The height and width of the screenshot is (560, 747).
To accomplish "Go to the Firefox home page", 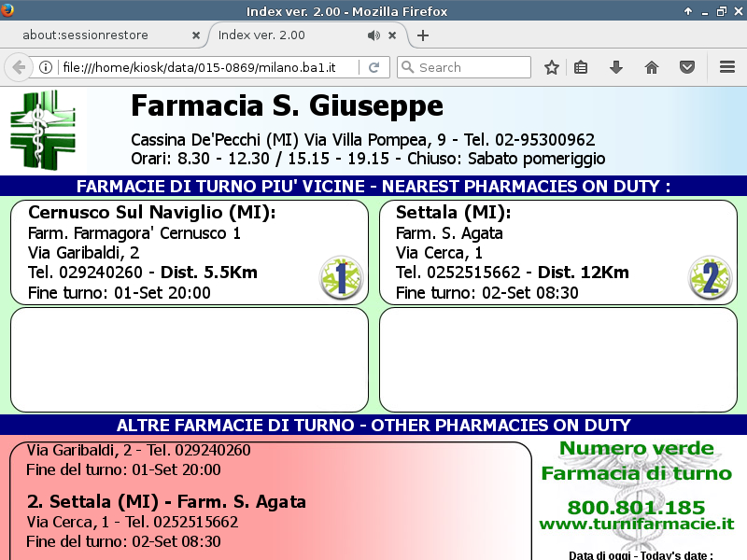I will (x=652, y=67).
